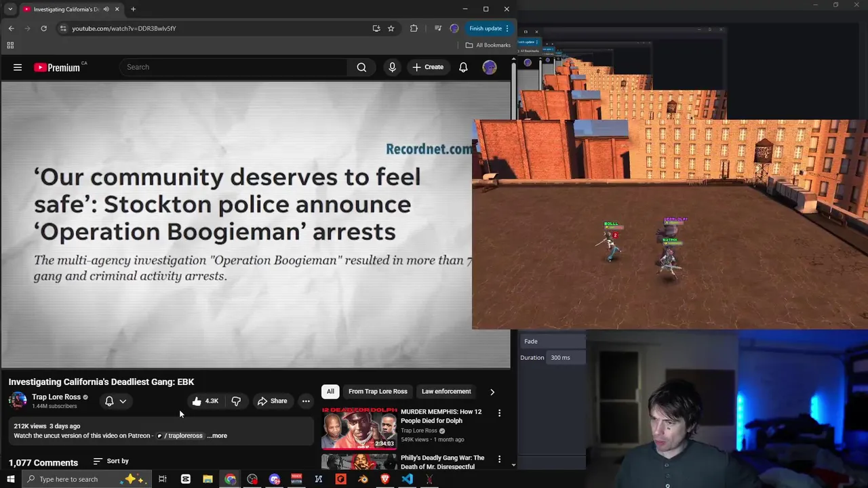Dislike the video
Viewport: 868px width, 488px height.
click(236, 401)
